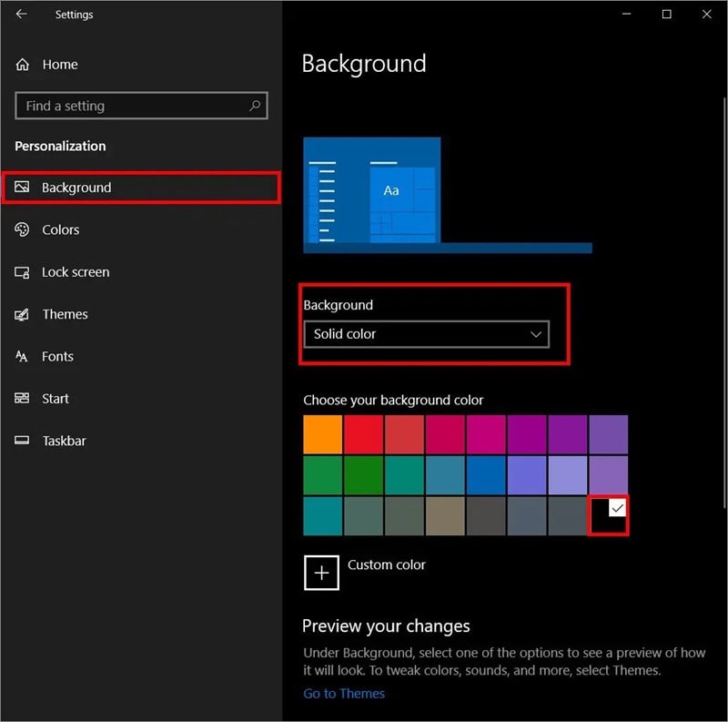Click the Fonts icon in sidebar
Viewport: 728px width, 722px height.
click(23, 357)
